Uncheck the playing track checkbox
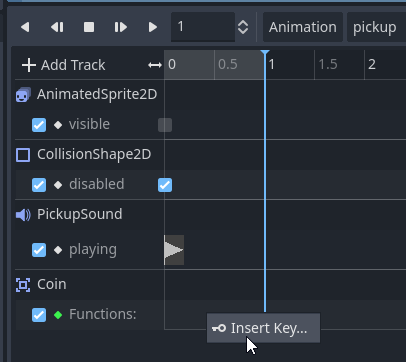 pyautogui.click(x=39, y=250)
